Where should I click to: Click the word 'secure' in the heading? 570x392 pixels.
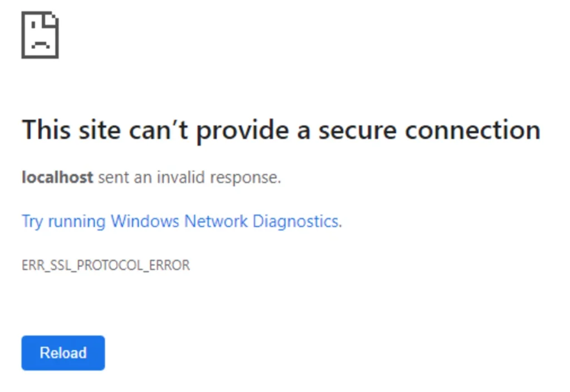point(357,130)
